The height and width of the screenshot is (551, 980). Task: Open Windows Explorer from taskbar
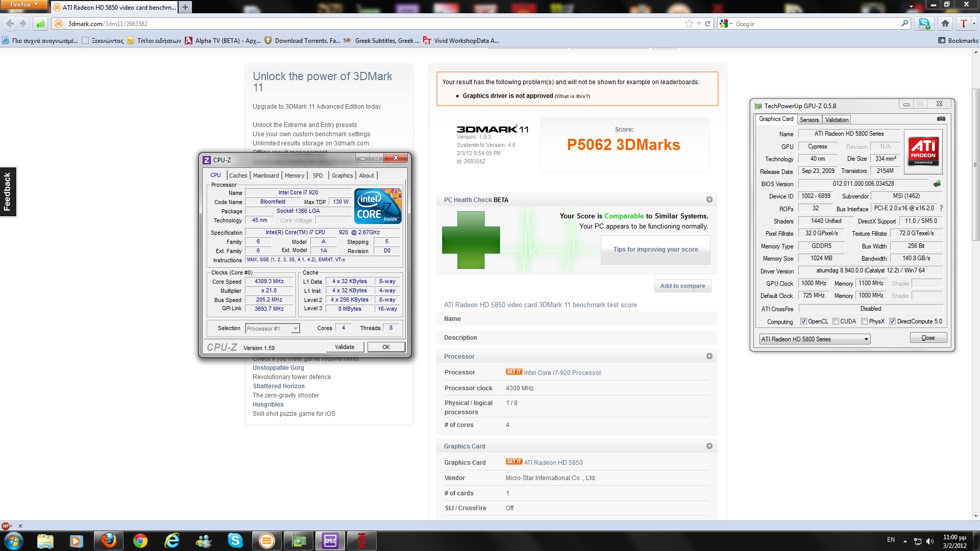[45, 541]
